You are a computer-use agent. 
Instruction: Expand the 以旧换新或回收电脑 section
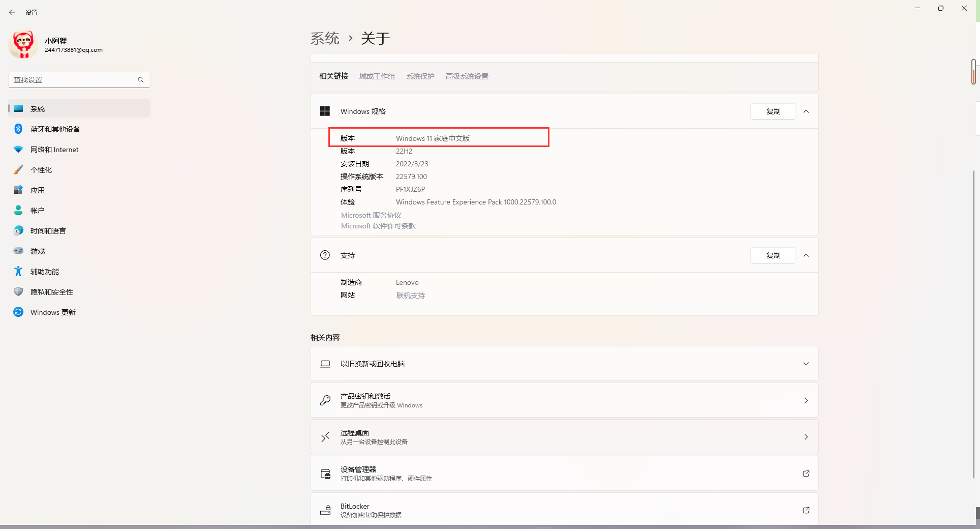[806, 364]
